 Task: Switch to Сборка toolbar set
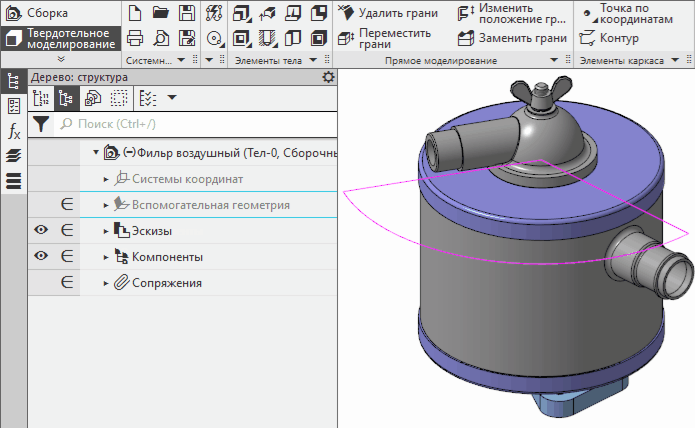point(47,13)
